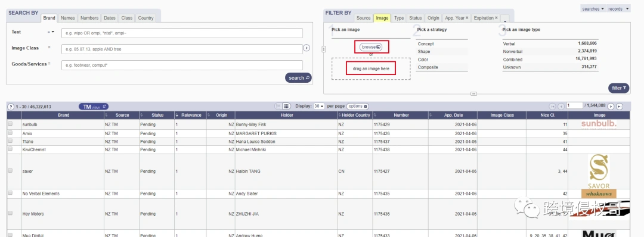The height and width of the screenshot is (237, 644).
Task: Open the SAVOR logo thumbnail
Action: [599, 171]
